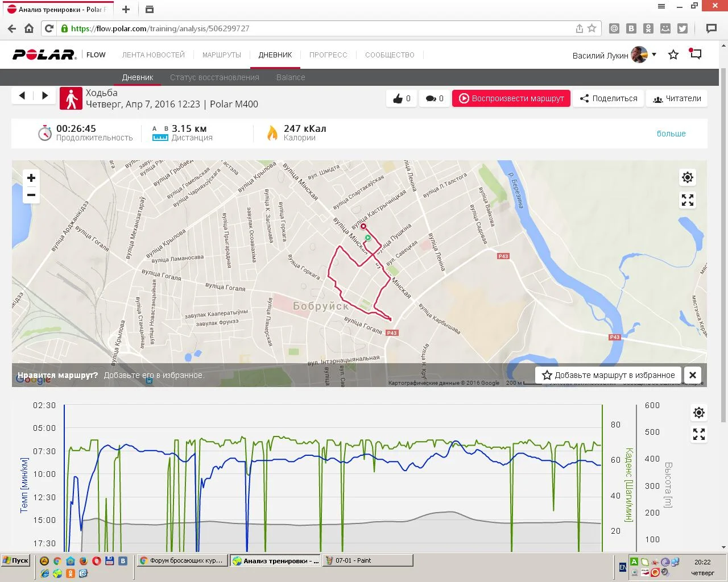Click the 3.15 км distance value
Viewport: 728px width, 582px height.
click(189, 128)
